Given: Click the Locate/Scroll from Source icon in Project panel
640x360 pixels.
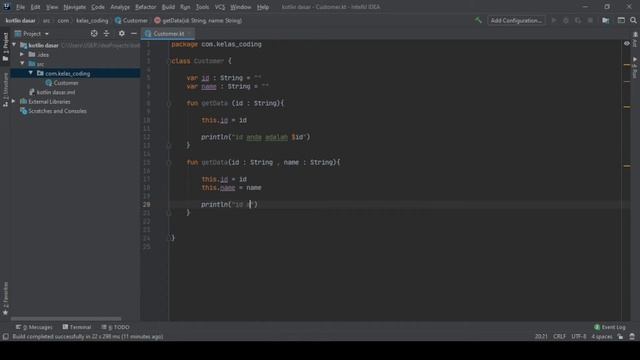Looking at the screenshot, I should pyautogui.click(x=94, y=33).
